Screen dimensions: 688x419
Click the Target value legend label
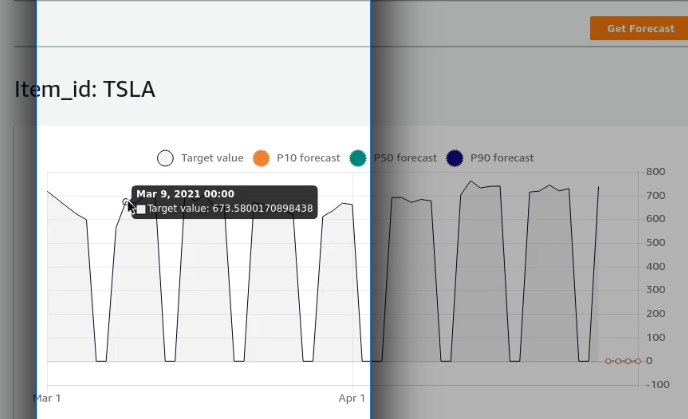tap(212, 158)
